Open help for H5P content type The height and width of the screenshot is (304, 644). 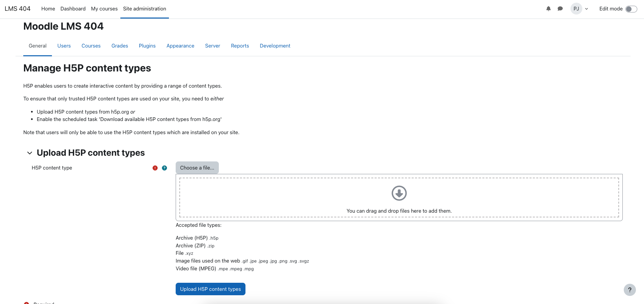coord(165,168)
